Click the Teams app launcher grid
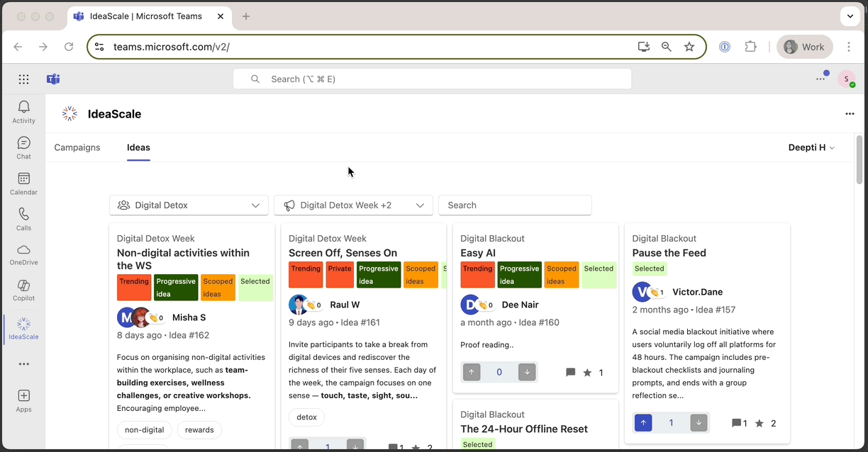Image resolution: width=868 pixels, height=452 pixels. coord(23,79)
